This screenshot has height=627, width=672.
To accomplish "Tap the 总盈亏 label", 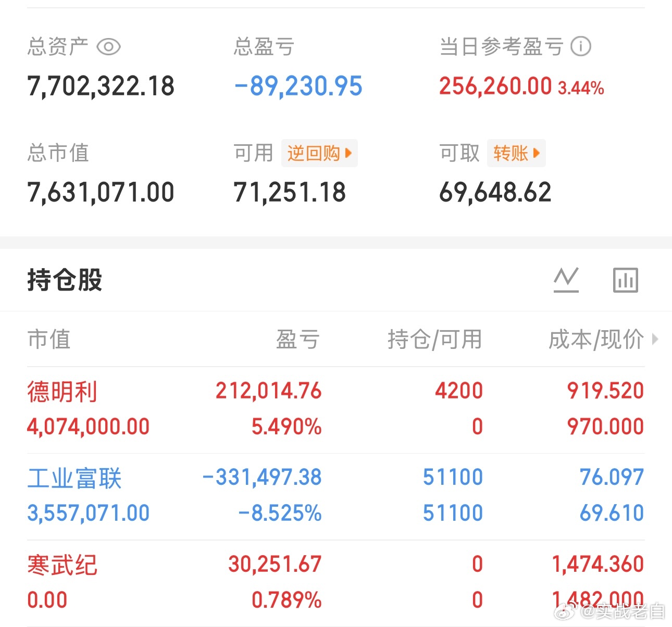I will coord(264,47).
